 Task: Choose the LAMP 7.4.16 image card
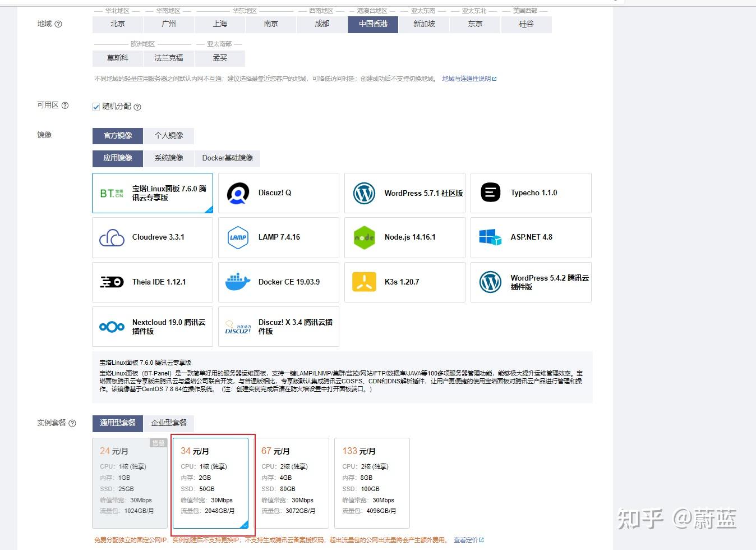[x=279, y=237]
